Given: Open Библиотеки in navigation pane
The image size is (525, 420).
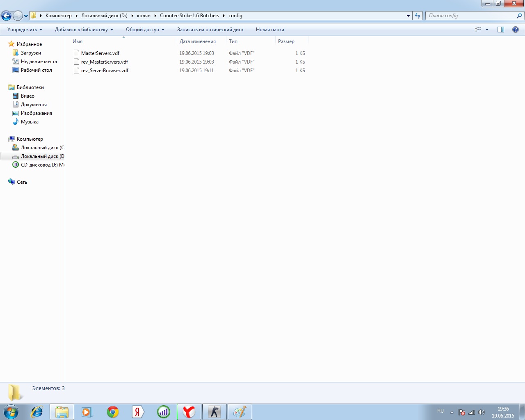Looking at the screenshot, I should point(30,87).
